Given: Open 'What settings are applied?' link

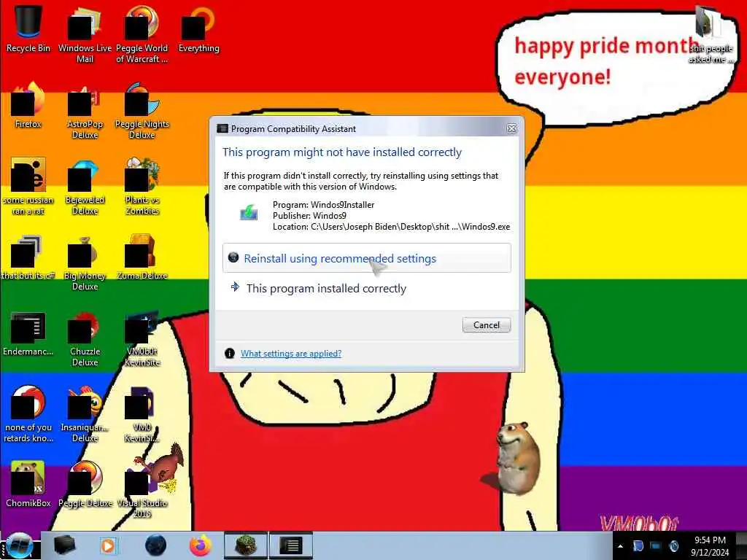Looking at the screenshot, I should [x=291, y=354].
